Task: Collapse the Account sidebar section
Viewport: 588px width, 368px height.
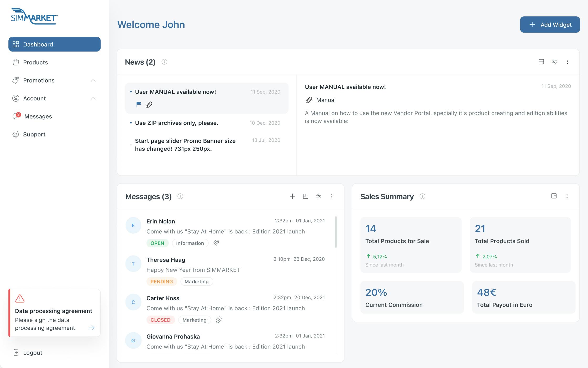Action: (x=93, y=98)
